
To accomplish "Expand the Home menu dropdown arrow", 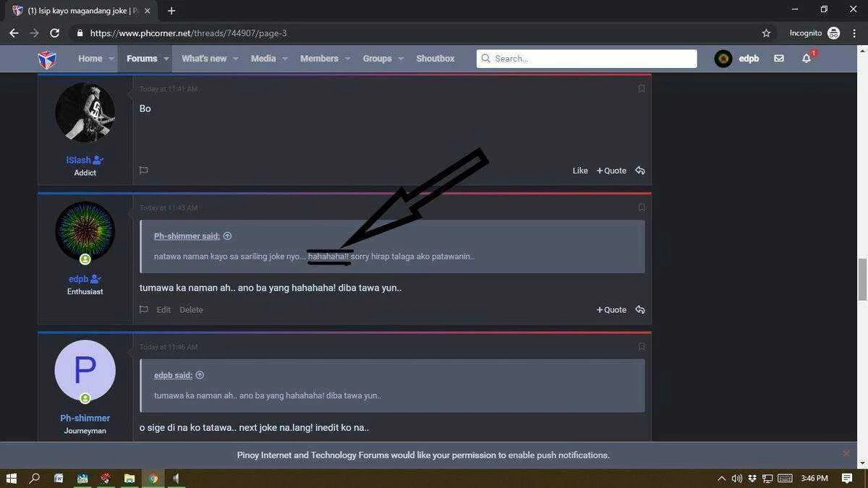I will [x=112, y=59].
